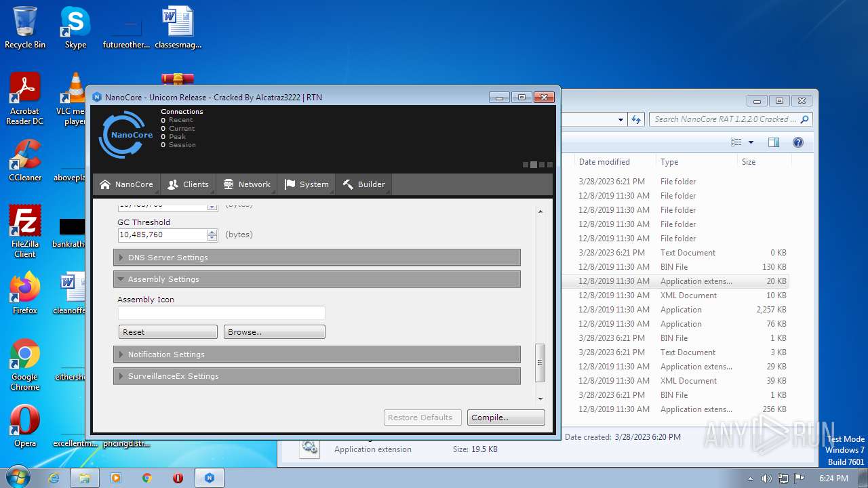Click the builder settings vertical scrollbar thumb
This screenshot has height=488, width=868.
[x=540, y=363]
